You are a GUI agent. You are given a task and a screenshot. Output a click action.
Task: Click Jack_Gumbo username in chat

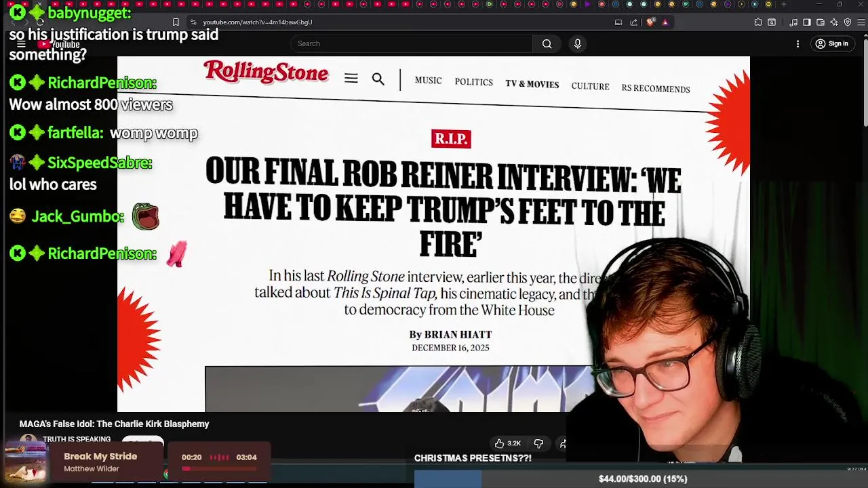tap(78, 217)
